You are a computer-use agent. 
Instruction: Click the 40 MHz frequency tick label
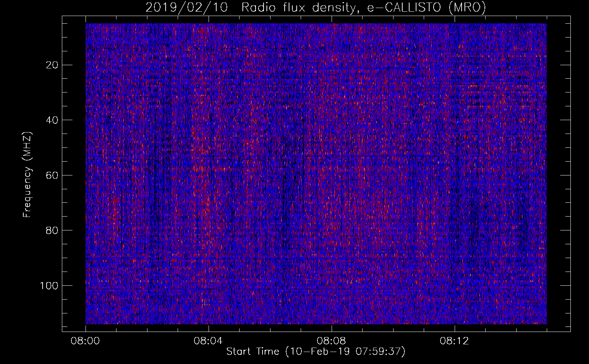tap(52, 120)
